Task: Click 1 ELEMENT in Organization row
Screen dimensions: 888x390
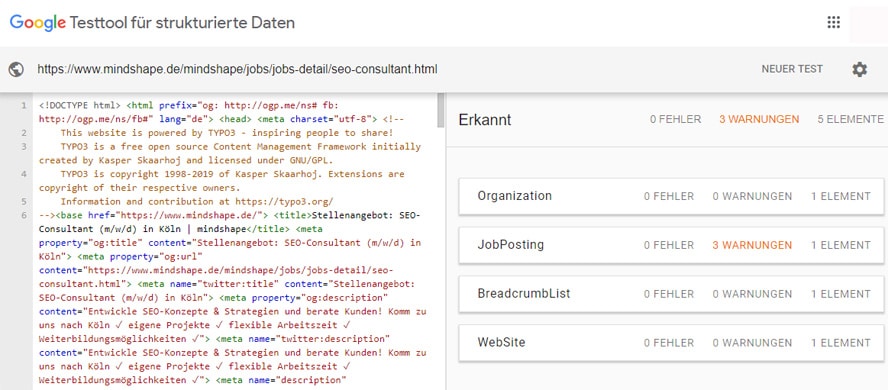Action: point(840,196)
